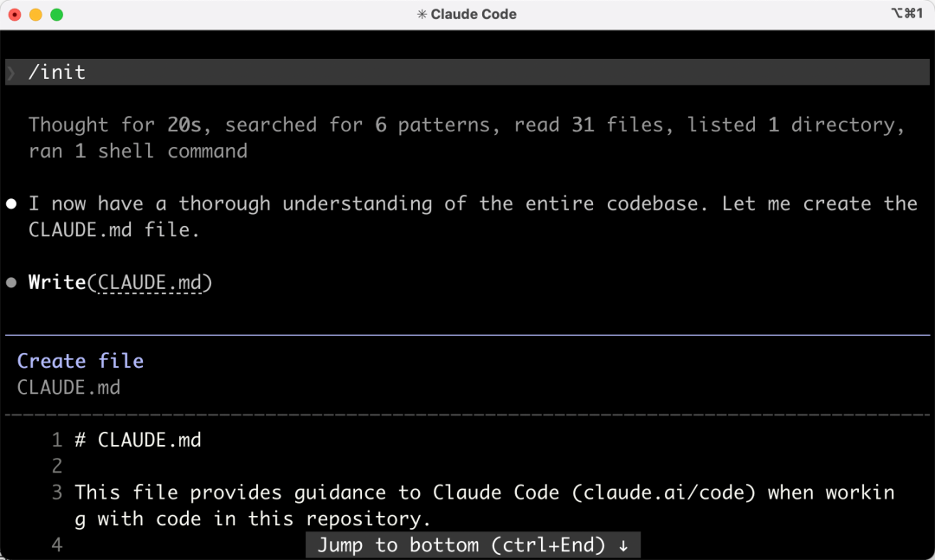
Task: Click the Claude Code window title text
Action: 474,15
